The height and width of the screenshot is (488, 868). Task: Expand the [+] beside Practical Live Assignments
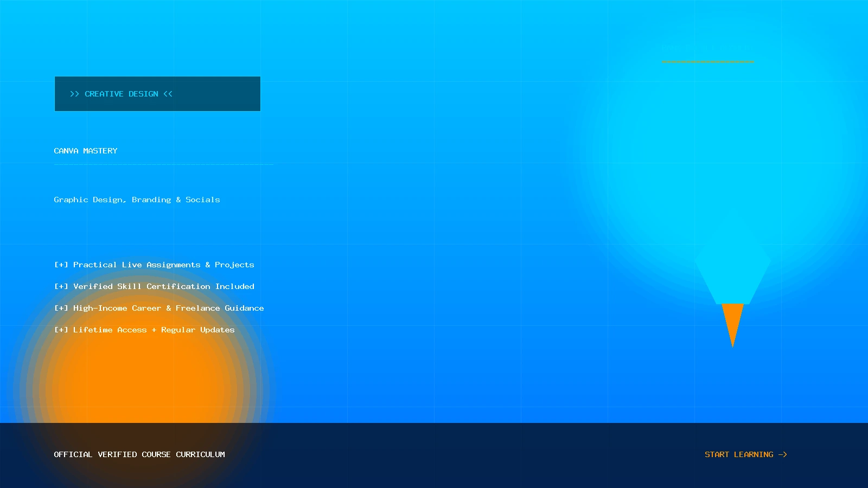pyautogui.click(x=61, y=265)
